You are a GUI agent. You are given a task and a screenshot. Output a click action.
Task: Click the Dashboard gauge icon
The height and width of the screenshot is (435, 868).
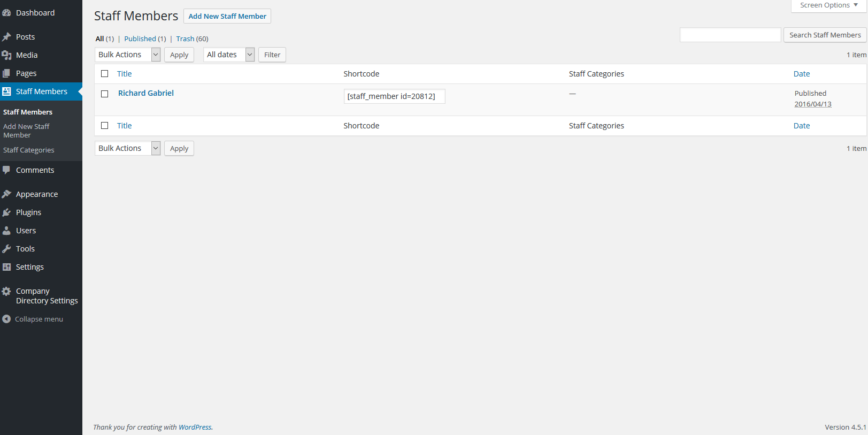pos(6,13)
